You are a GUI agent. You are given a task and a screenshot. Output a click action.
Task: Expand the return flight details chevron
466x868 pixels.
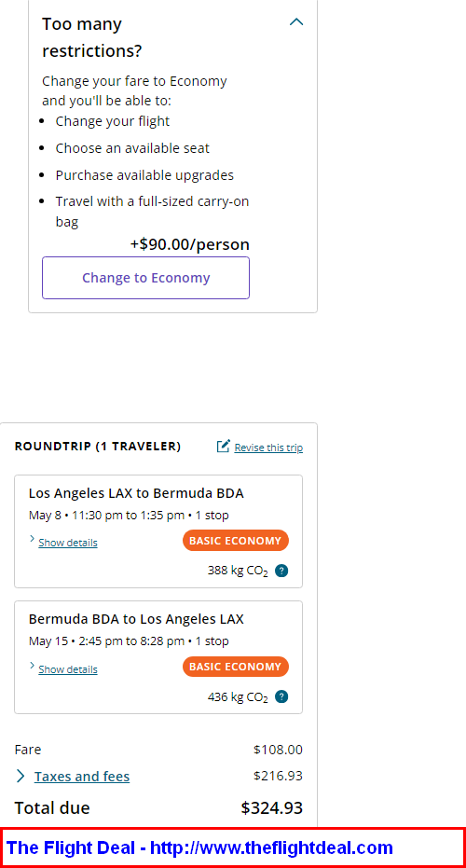pos(32,666)
